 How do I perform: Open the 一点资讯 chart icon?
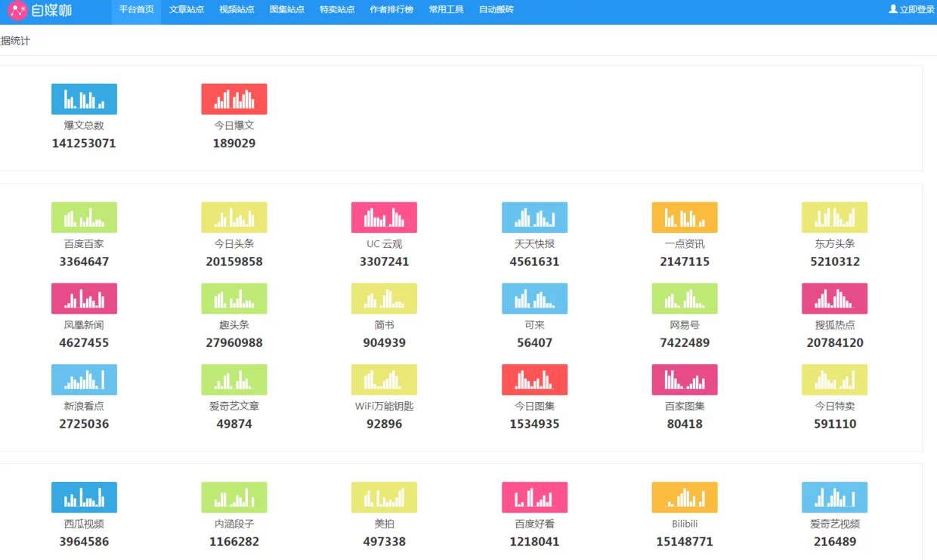[685, 218]
